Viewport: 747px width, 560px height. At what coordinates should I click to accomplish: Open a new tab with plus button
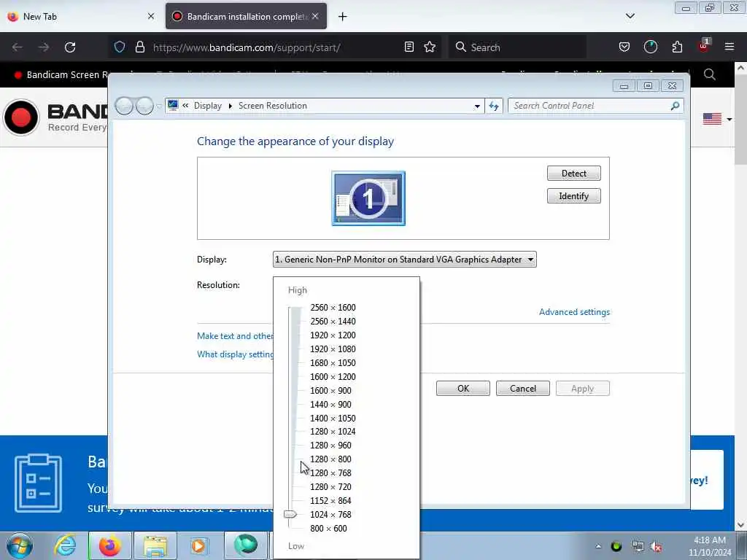(x=342, y=17)
